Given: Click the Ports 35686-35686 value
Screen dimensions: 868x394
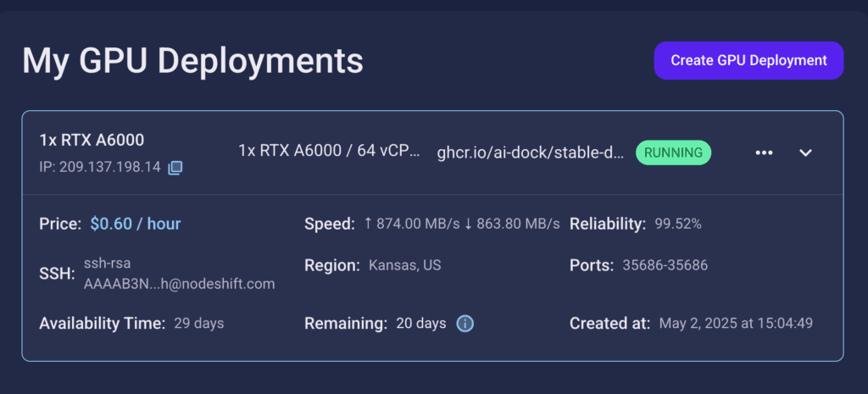Looking at the screenshot, I should (665, 265).
